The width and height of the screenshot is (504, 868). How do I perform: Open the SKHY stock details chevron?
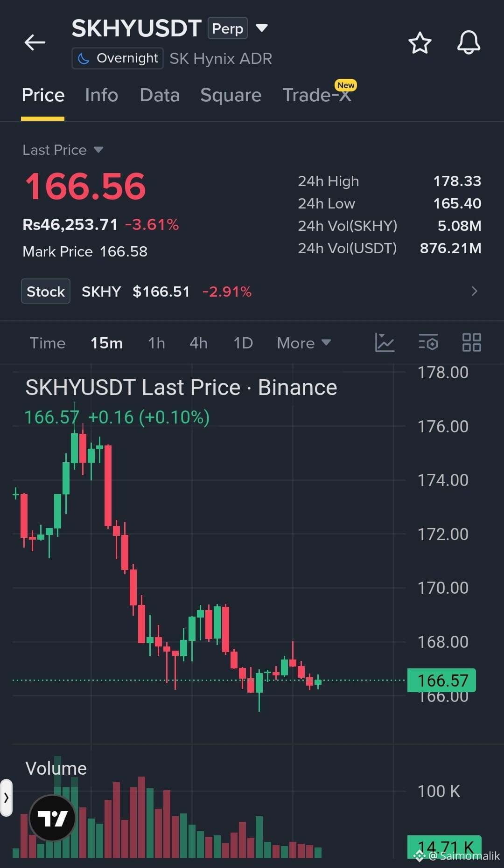[474, 291]
